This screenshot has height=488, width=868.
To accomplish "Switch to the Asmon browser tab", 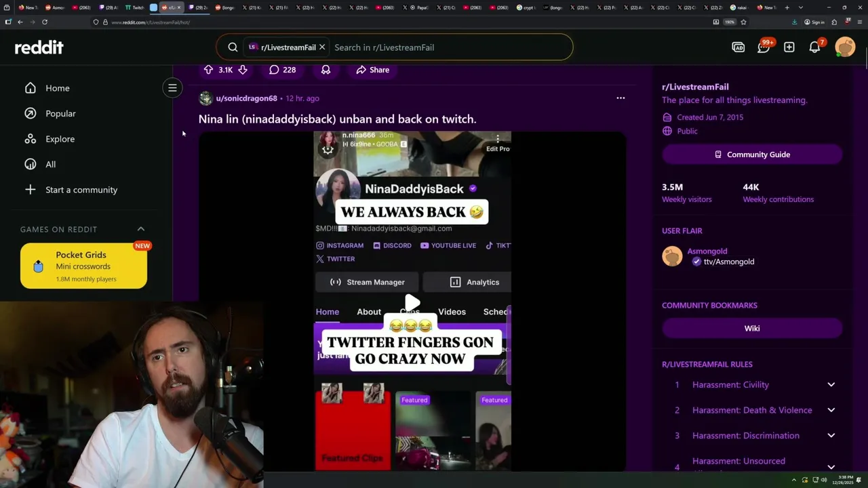I will point(54,7).
